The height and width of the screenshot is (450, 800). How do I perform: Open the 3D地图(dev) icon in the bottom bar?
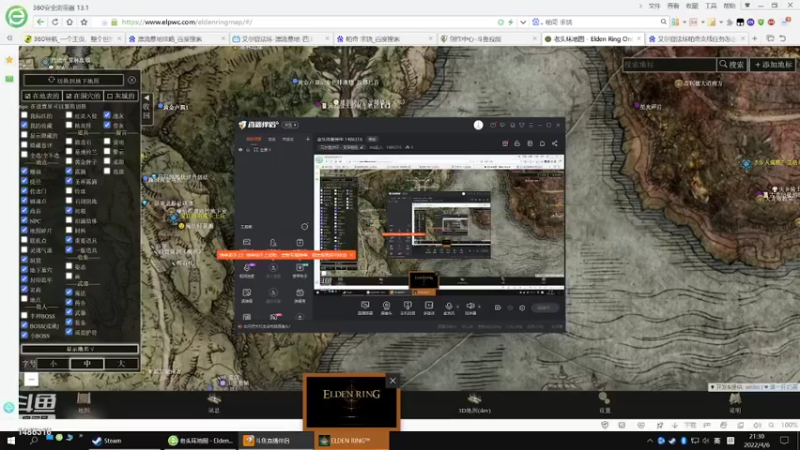coord(474,403)
